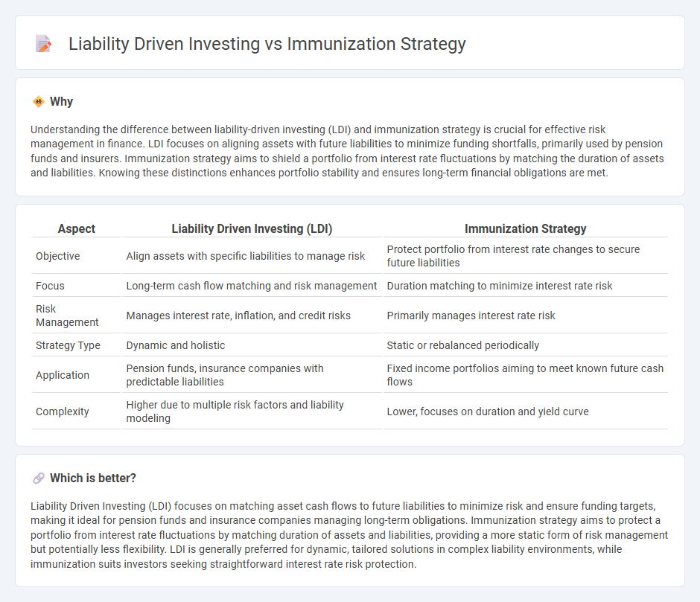
Task: Select the Focus row label
Action: (x=50, y=286)
